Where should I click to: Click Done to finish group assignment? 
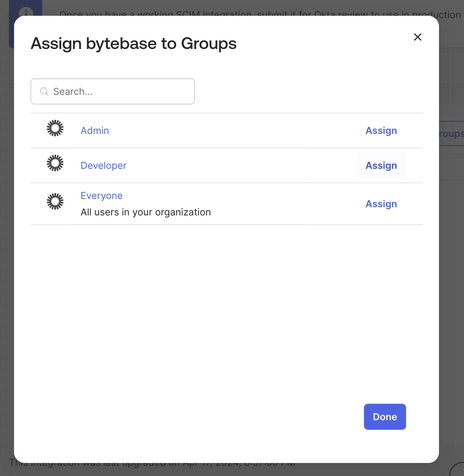[x=384, y=417]
